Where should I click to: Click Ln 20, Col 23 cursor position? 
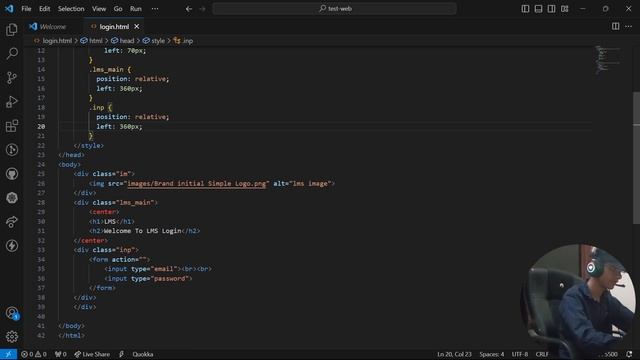click(454, 354)
